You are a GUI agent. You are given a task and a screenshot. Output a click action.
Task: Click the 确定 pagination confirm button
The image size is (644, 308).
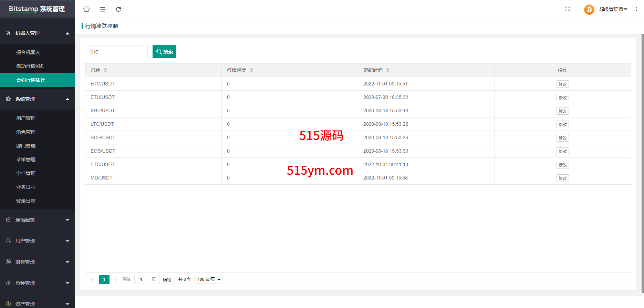point(167,279)
